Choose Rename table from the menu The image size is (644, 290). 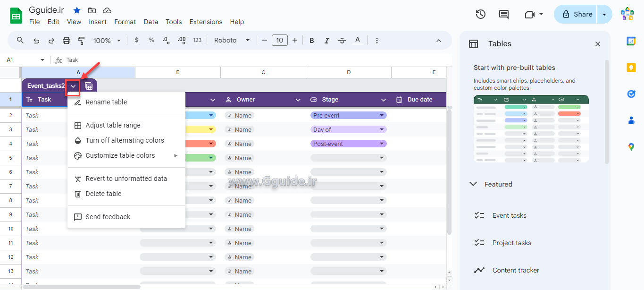(106, 102)
